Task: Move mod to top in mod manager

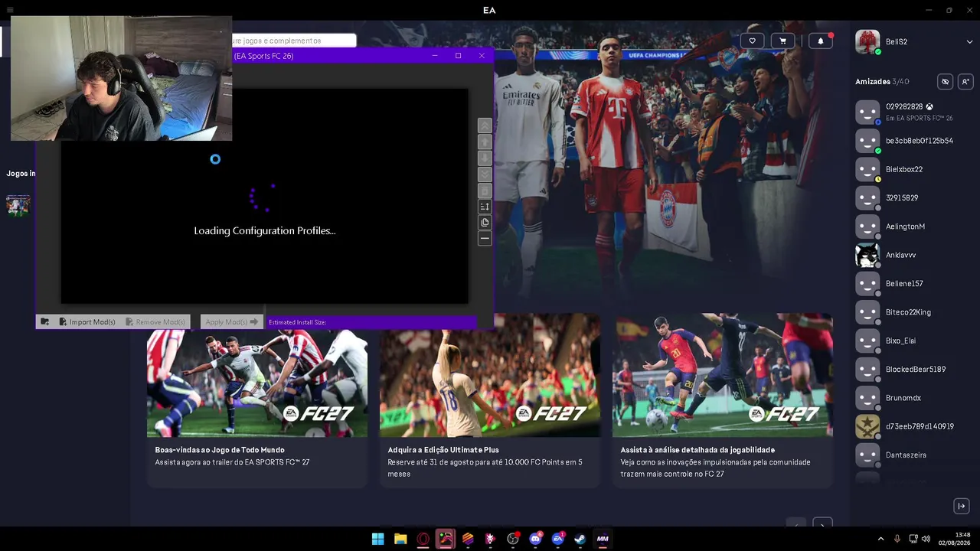Action: point(485,126)
